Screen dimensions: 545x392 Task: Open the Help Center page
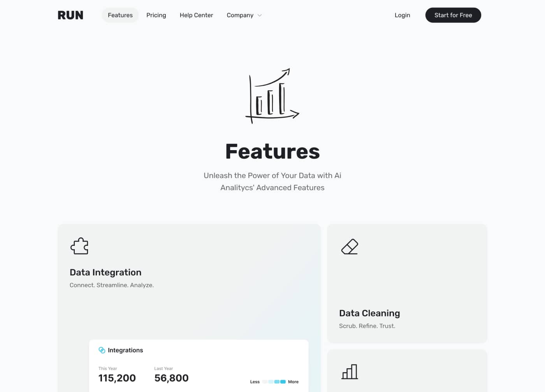tap(196, 15)
